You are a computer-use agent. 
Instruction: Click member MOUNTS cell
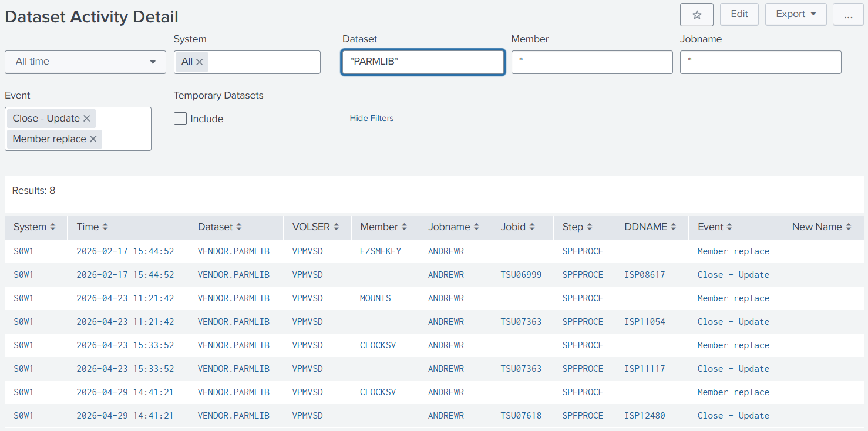click(375, 298)
